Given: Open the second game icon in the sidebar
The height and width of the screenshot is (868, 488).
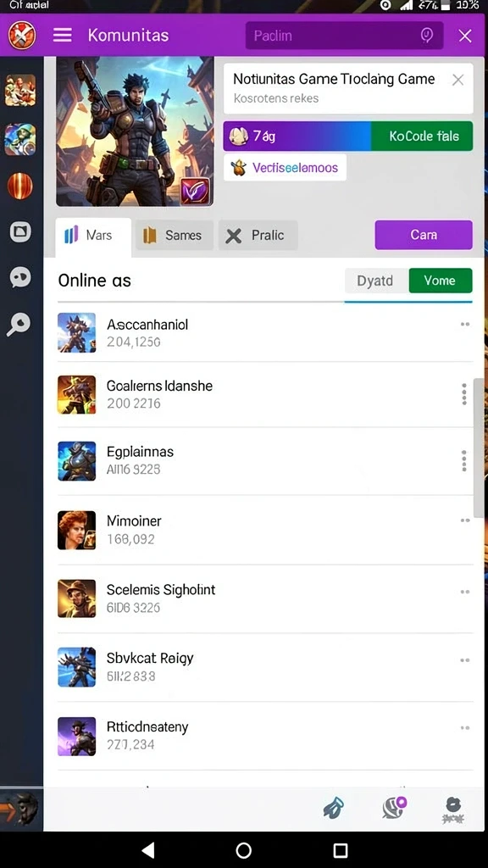Looking at the screenshot, I should click(20, 139).
